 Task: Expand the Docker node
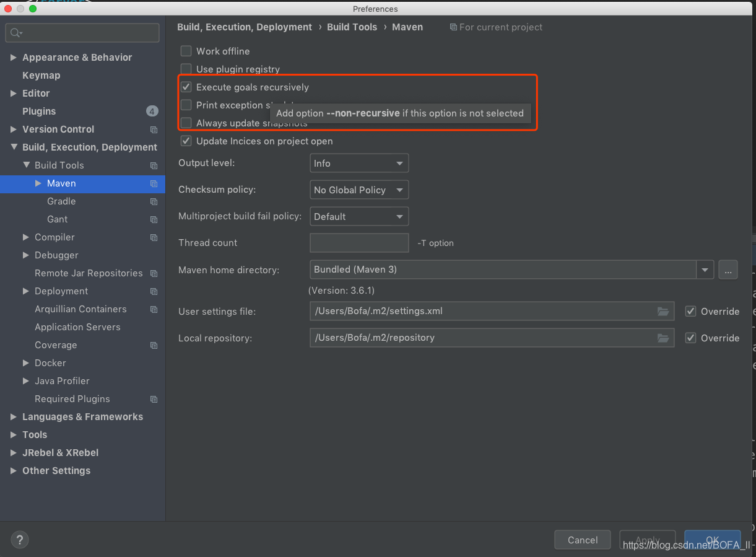pos(26,363)
